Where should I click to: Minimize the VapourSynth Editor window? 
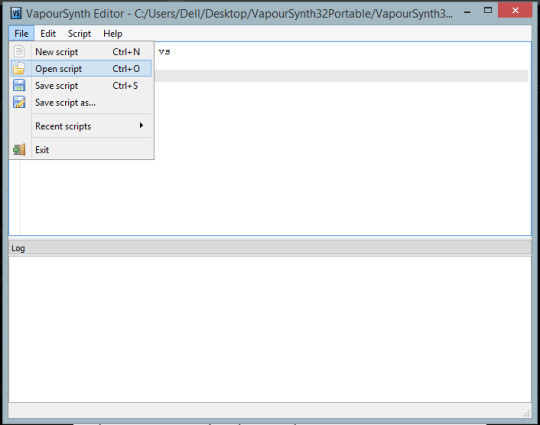(467, 12)
